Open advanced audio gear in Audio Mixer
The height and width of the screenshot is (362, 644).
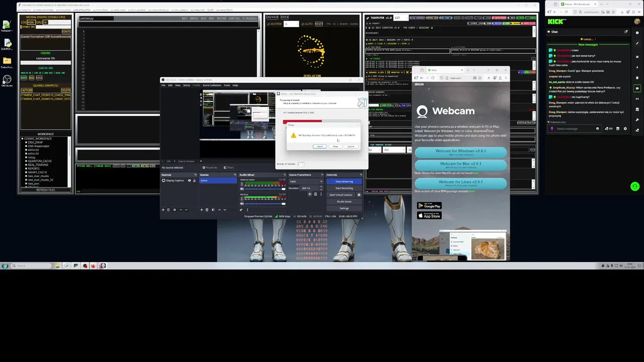pyautogui.click(x=241, y=210)
